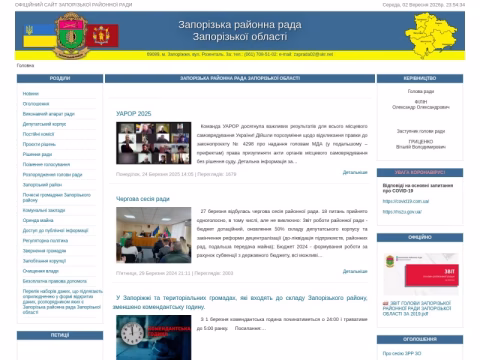The height and width of the screenshot is (360, 480).
Task: Click the address and contact line in banner
Action: pyautogui.click(x=240, y=54)
